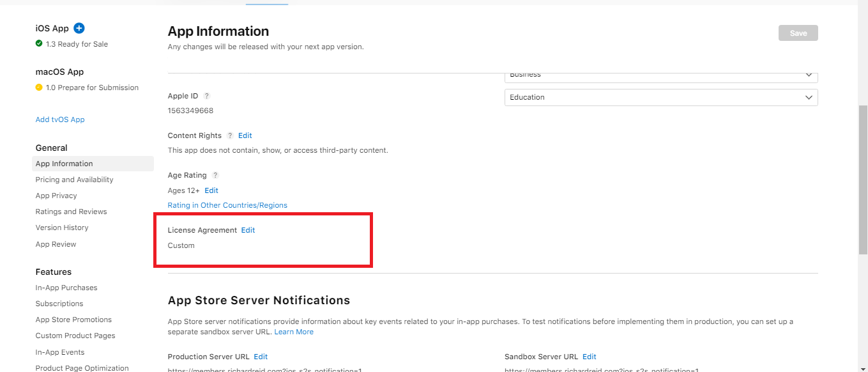This screenshot has height=372, width=868.
Task: Add a new iOS App platform with plus icon
Action: [x=79, y=28]
